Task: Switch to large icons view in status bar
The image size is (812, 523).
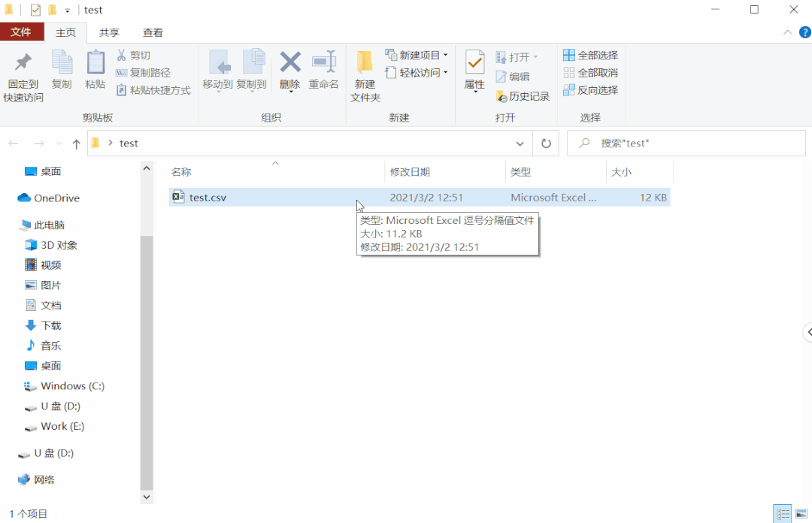Action: click(x=801, y=514)
